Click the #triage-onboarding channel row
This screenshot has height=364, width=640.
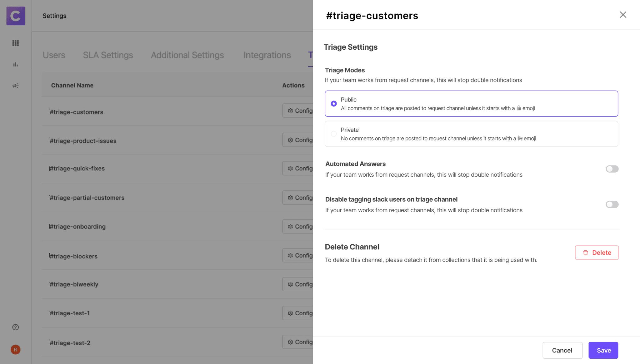(77, 227)
